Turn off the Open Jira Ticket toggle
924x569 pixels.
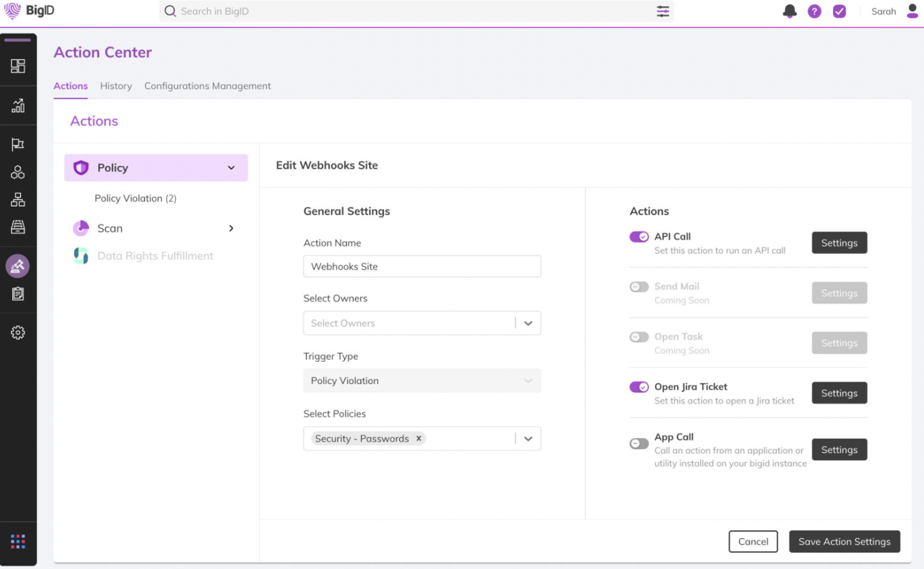639,387
